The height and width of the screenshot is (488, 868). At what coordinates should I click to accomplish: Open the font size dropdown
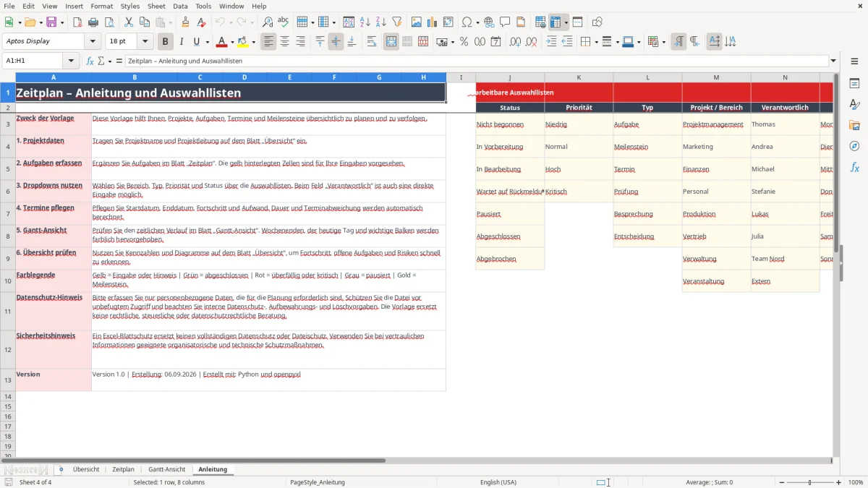pyautogui.click(x=145, y=42)
